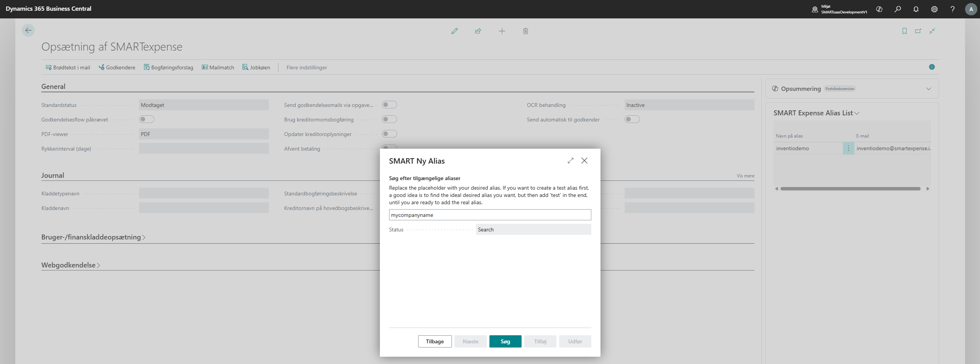Click the edit pencil icon

(455, 31)
